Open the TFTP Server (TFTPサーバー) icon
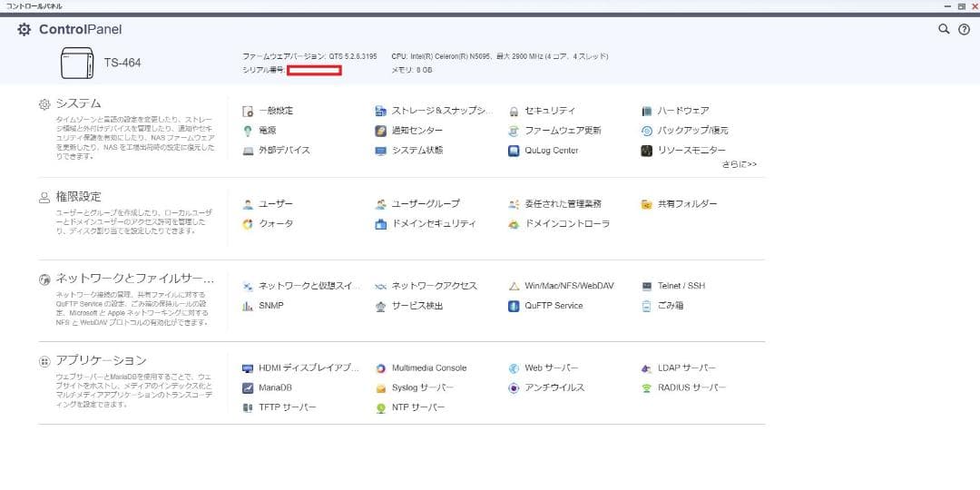Viewport: 980px width, 490px height. click(x=248, y=407)
